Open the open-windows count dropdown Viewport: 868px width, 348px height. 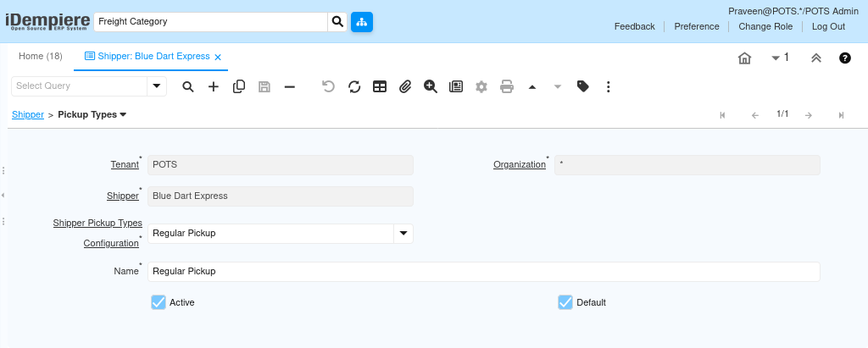[780, 58]
